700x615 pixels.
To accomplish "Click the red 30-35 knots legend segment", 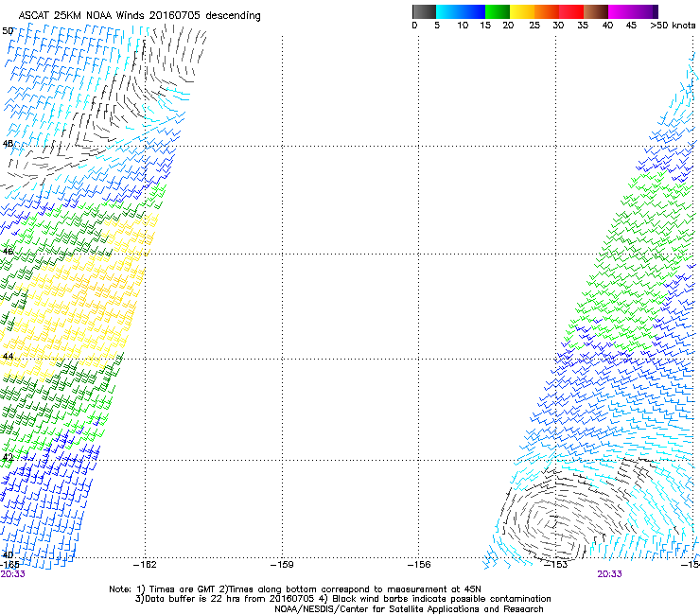I will click(571, 11).
